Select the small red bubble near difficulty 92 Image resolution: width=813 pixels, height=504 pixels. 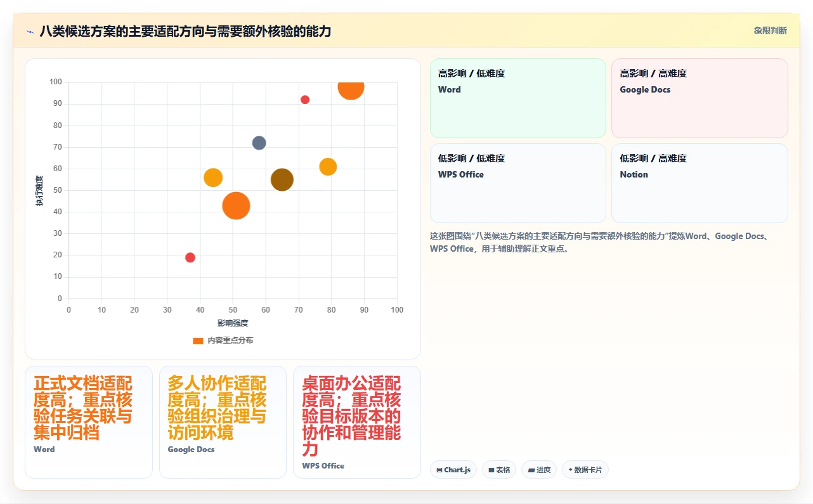(x=305, y=100)
